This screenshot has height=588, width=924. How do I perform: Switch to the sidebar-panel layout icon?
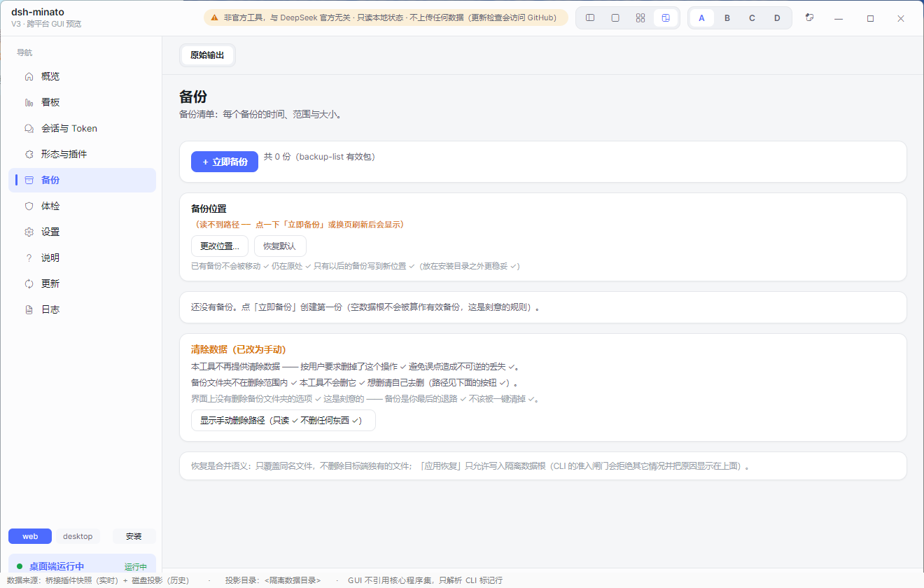(590, 18)
